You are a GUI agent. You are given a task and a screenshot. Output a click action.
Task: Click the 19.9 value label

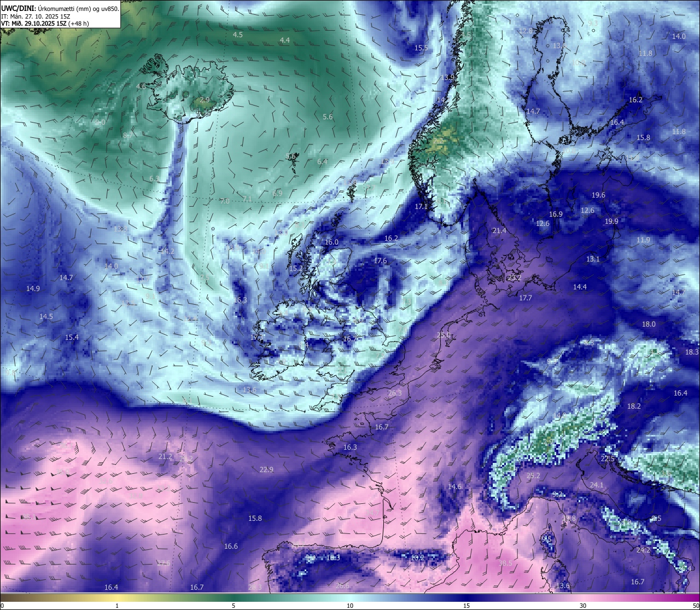tap(611, 221)
